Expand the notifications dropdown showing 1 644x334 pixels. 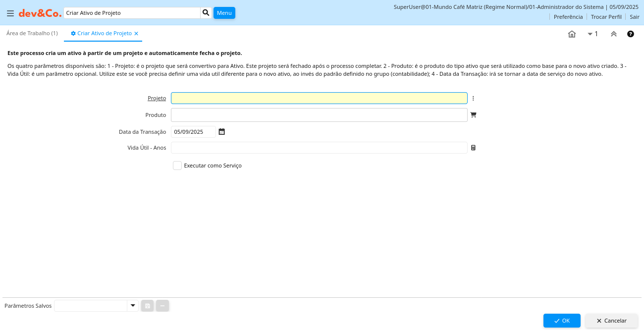(592, 34)
